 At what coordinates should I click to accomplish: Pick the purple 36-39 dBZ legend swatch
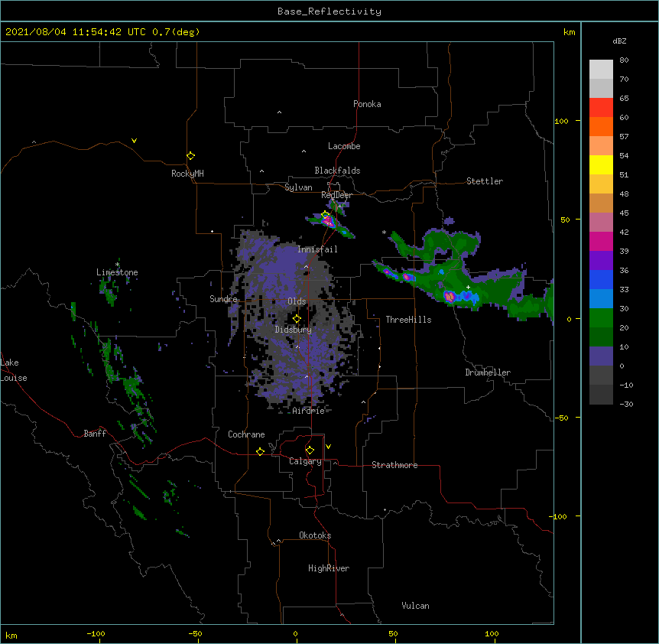pyautogui.click(x=601, y=261)
